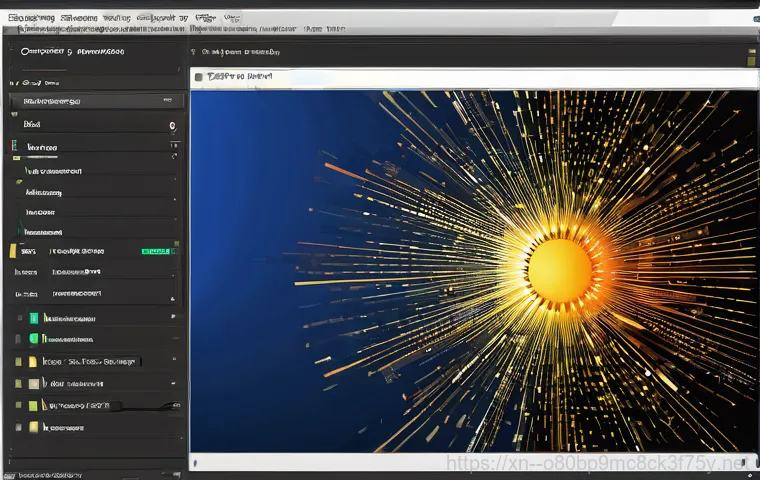760x480 pixels.
Task: Open the dropdown on the highlighted left panel row
Action: (x=166, y=101)
